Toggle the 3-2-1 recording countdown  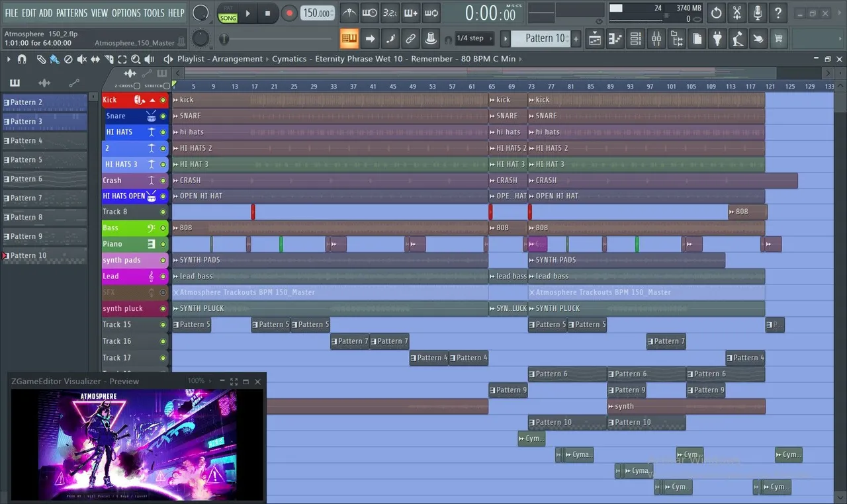390,13
